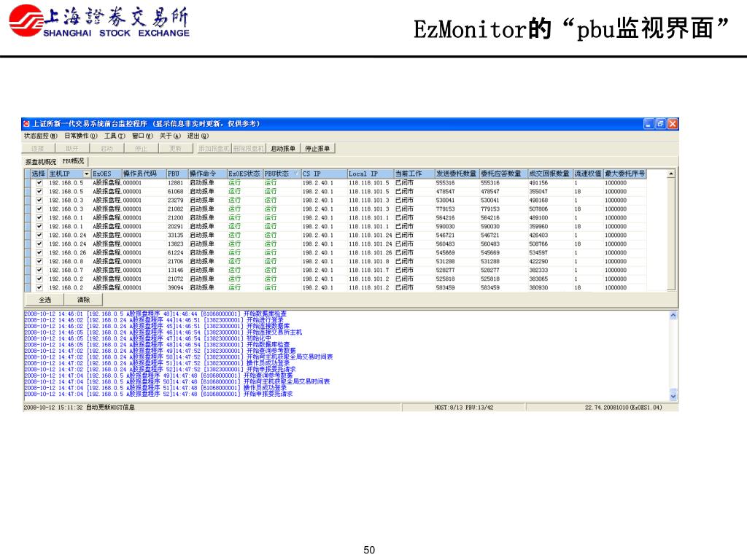
Task: Click the 启动报单 toolbar button
Action: coord(283,149)
